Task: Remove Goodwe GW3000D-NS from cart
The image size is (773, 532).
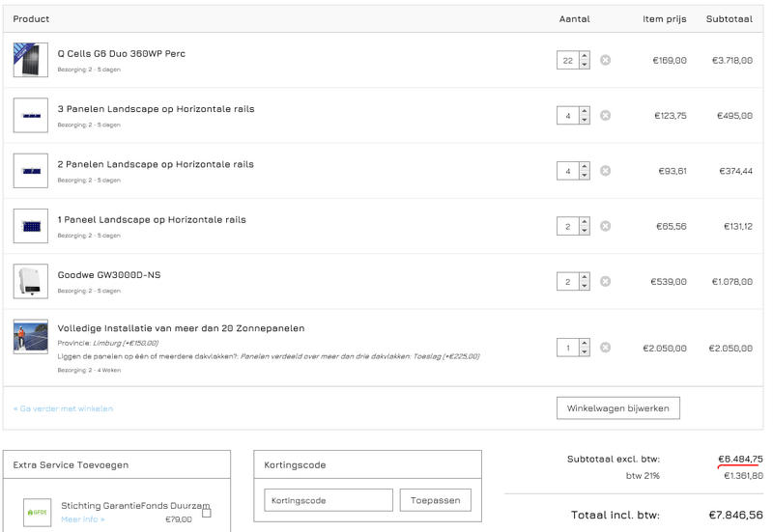Action: click(x=606, y=281)
